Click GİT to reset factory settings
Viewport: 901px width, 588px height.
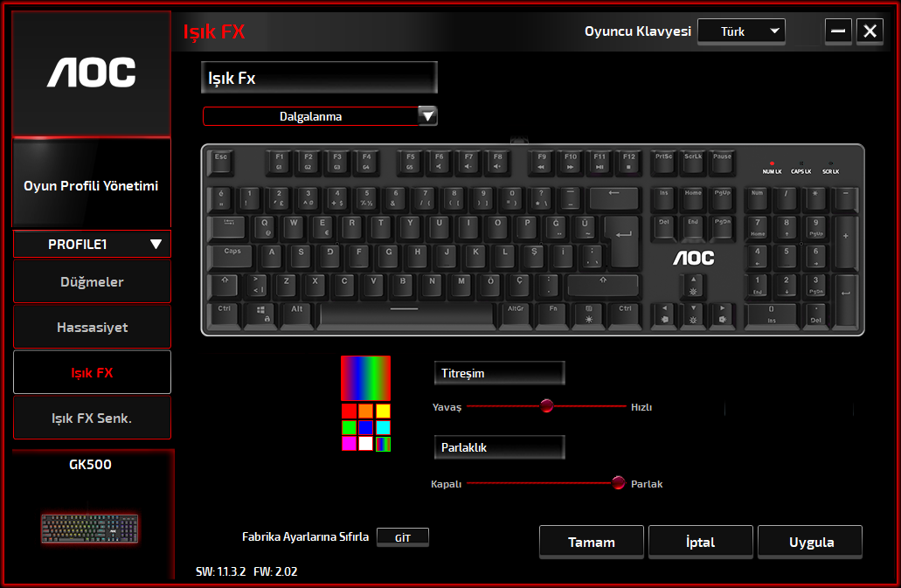click(403, 537)
